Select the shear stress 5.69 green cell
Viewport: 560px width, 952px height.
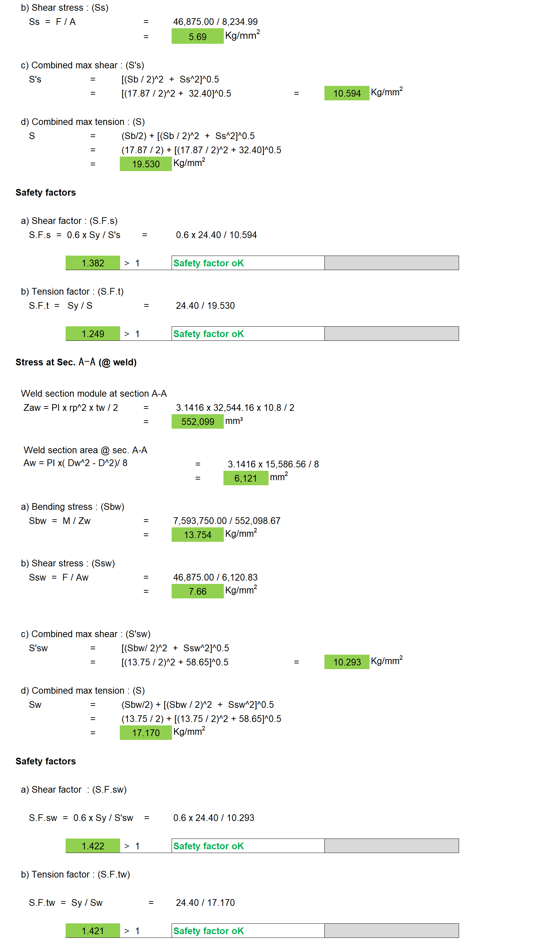pyautogui.click(x=198, y=37)
